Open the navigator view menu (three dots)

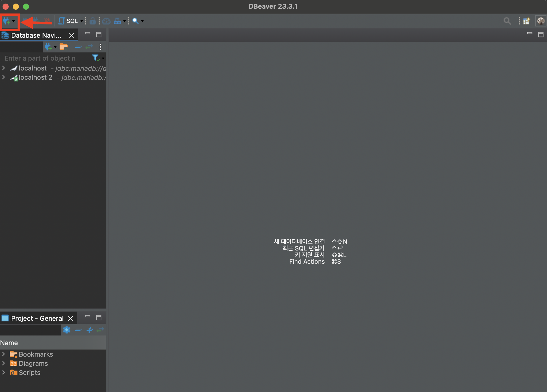(x=100, y=47)
